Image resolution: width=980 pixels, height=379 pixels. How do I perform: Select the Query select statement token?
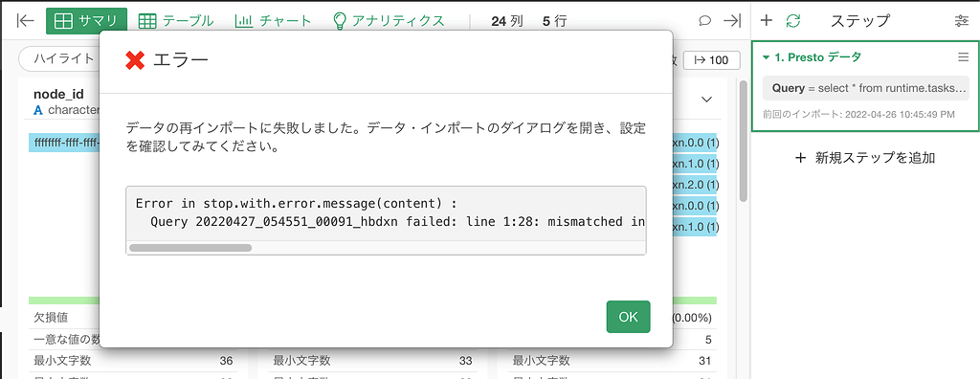(x=865, y=88)
